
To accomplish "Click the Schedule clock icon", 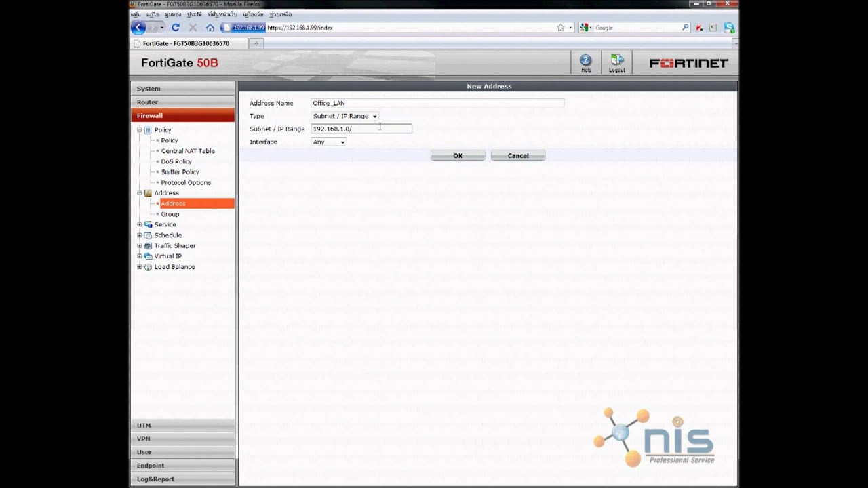I will 148,235.
